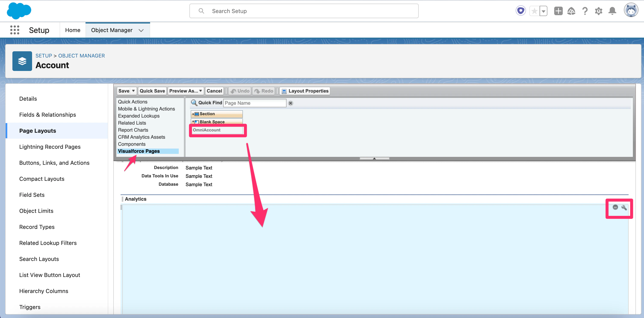
Task: Open notifications with the bell icon
Action: (x=612, y=11)
